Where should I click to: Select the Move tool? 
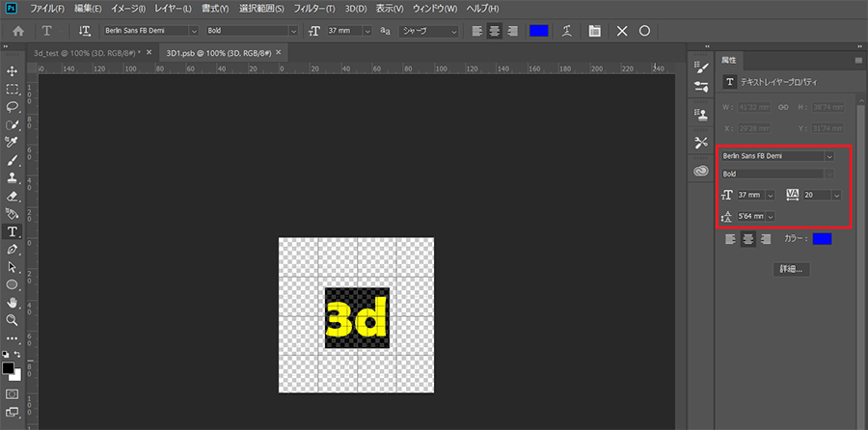click(13, 71)
